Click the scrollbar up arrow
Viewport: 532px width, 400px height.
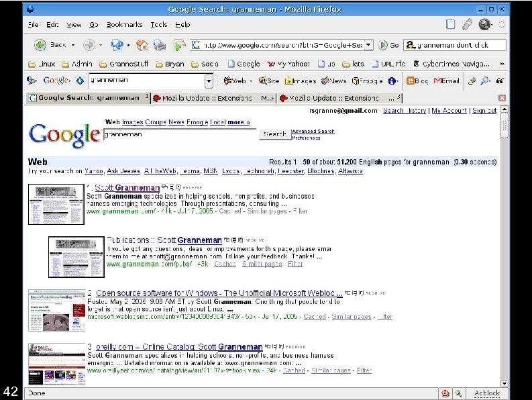[x=504, y=109]
